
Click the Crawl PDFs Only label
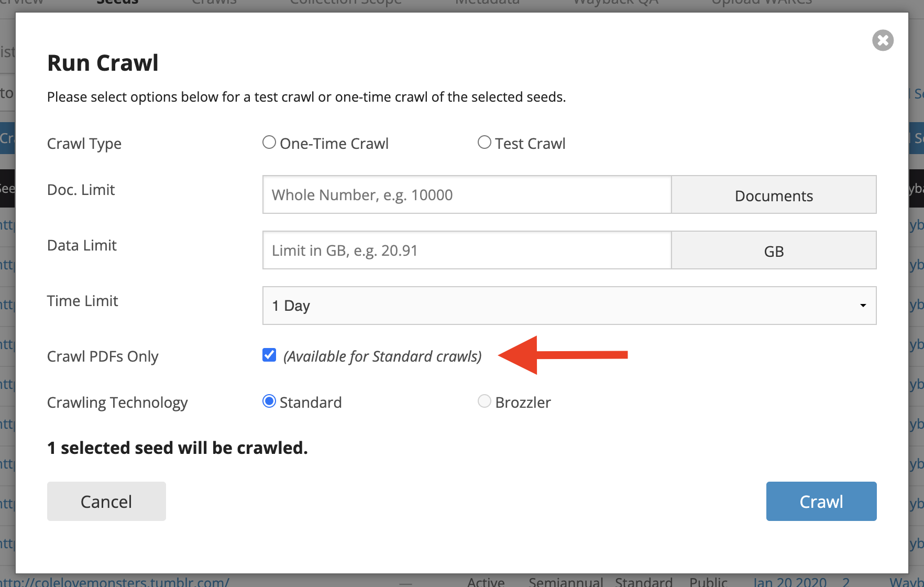(103, 356)
